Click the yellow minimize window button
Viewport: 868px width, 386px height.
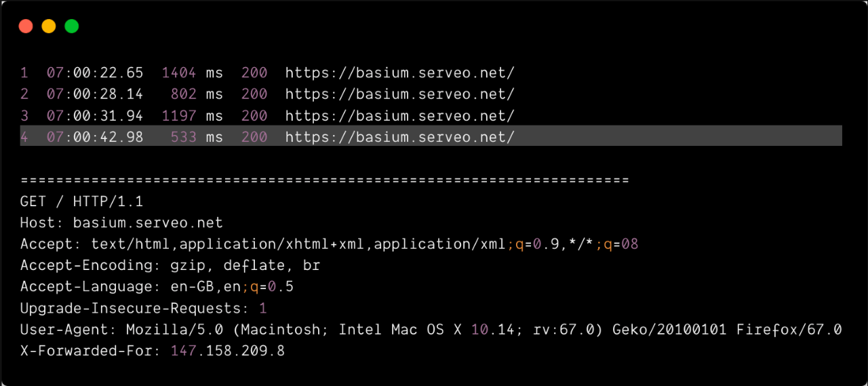(49, 26)
